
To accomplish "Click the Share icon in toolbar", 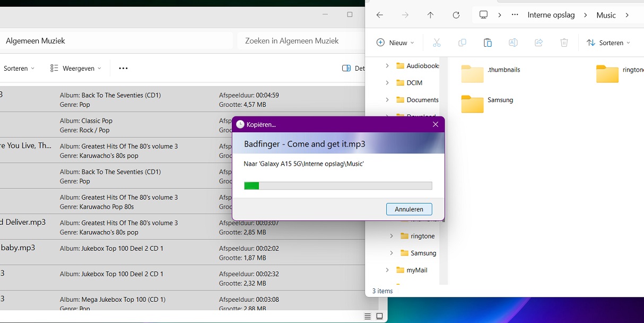I will (x=538, y=43).
